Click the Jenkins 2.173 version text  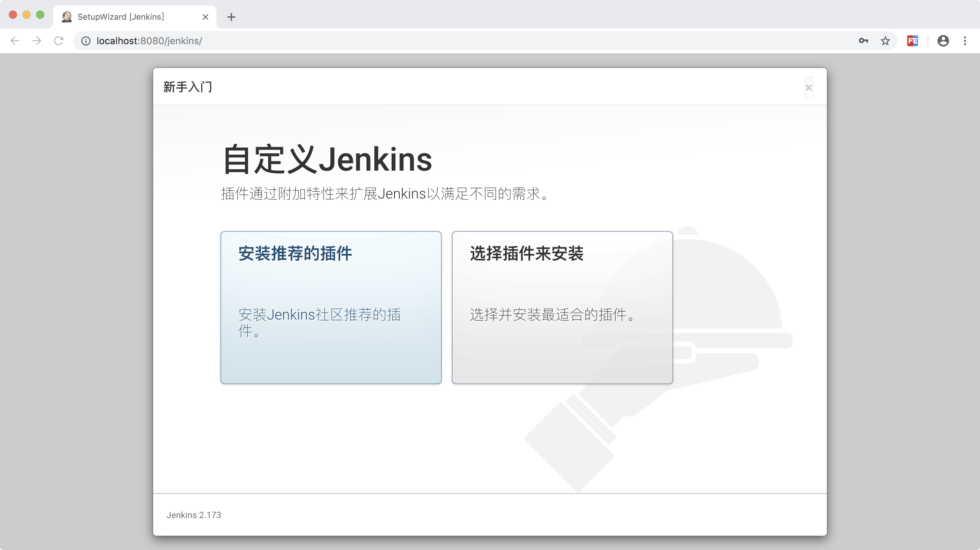tap(193, 515)
